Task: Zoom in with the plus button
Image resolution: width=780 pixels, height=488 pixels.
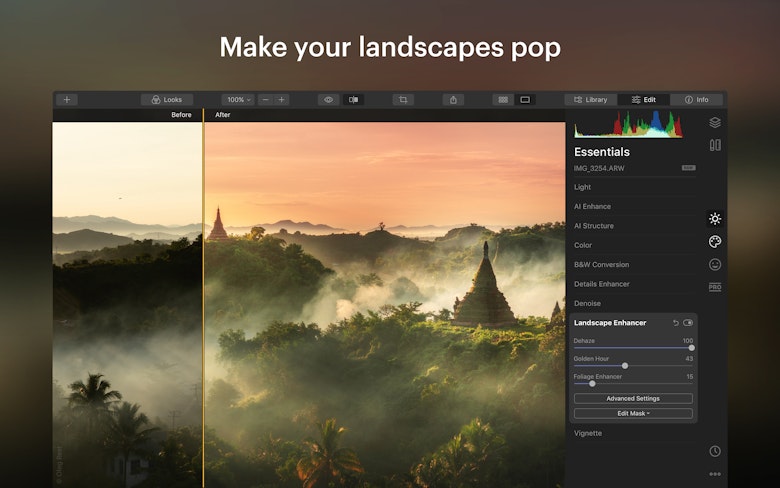Action: [281, 99]
